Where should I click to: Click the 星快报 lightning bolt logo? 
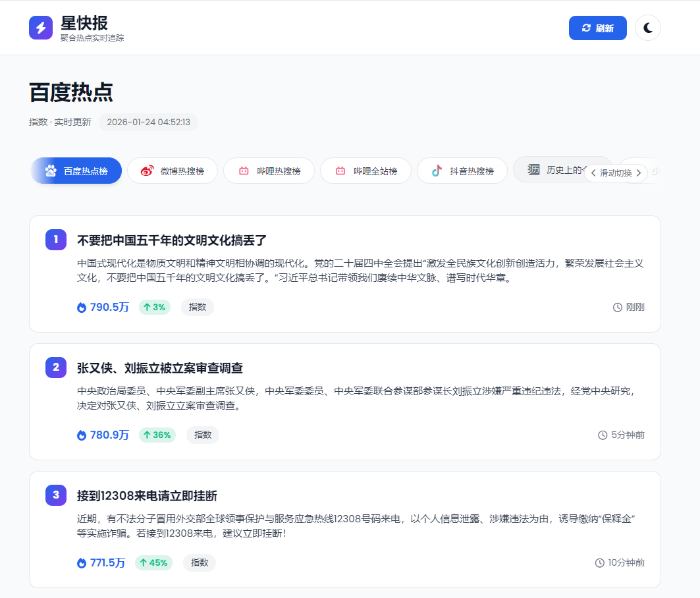40,28
